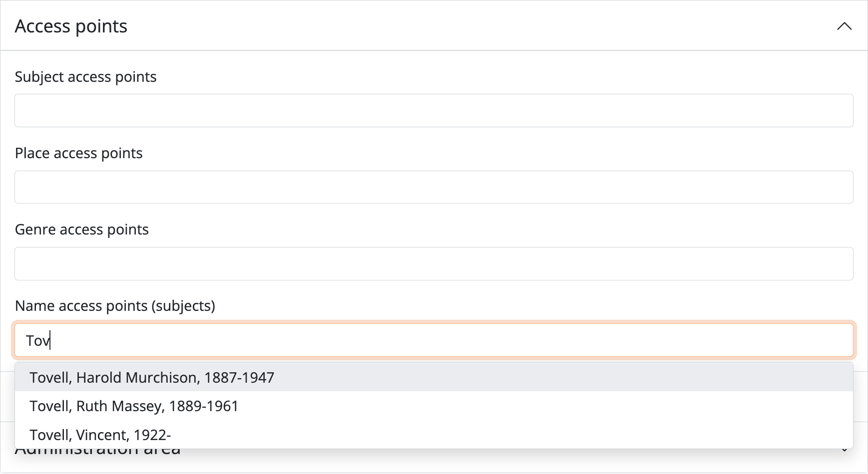Click the Name access points (subjects) label
This screenshot has height=474, width=868.
click(115, 306)
